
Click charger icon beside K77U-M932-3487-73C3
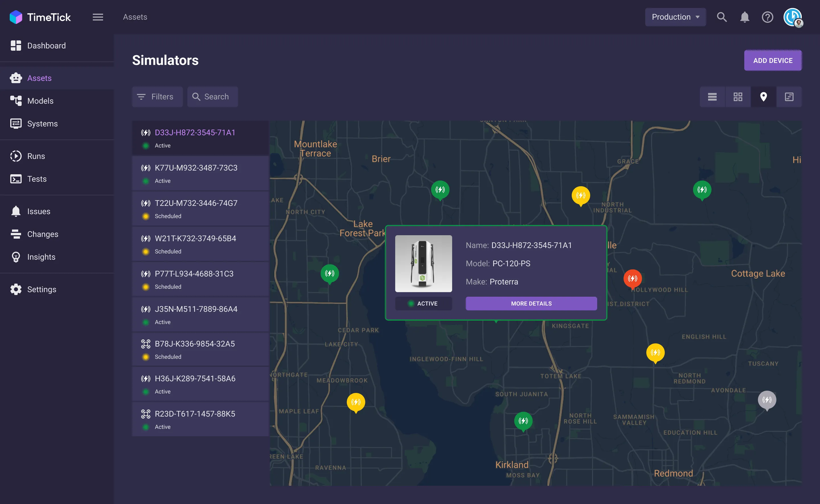(x=145, y=168)
